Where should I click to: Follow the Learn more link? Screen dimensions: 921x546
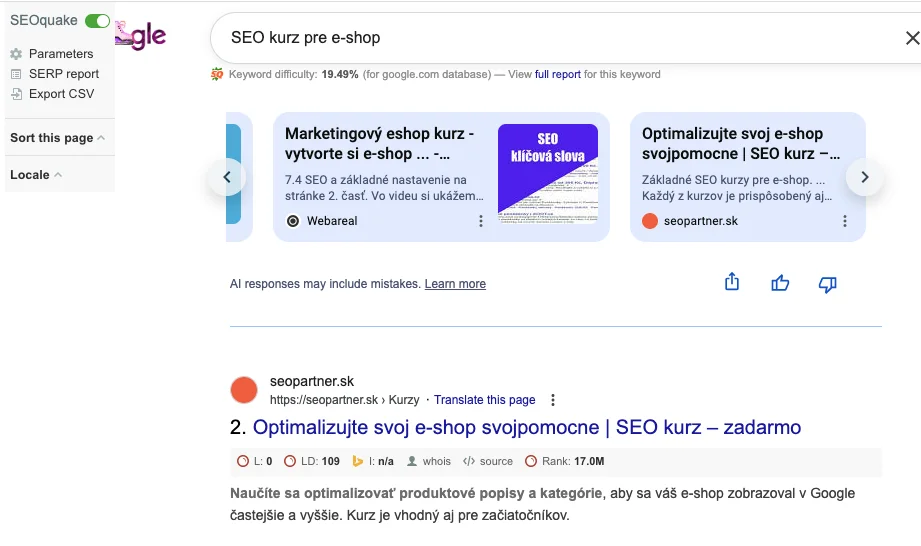coord(455,284)
